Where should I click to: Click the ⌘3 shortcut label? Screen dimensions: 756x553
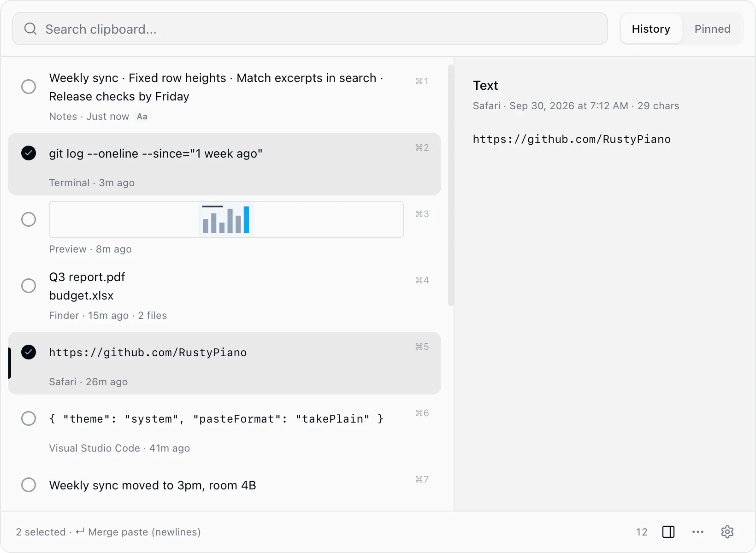(422, 214)
